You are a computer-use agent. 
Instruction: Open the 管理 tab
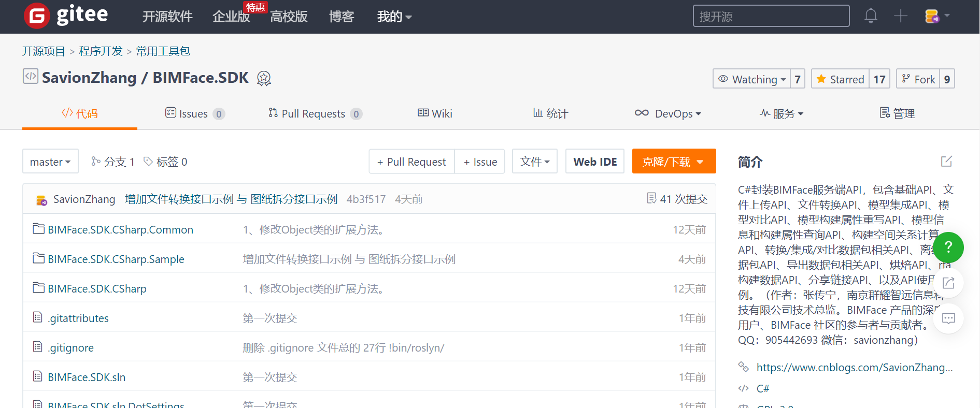pyautogui.click(x=898, y=113)
